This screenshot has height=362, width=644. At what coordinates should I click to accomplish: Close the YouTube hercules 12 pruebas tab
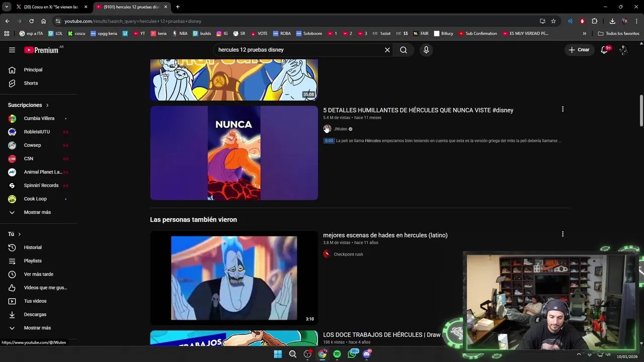[x=166, y=7]
